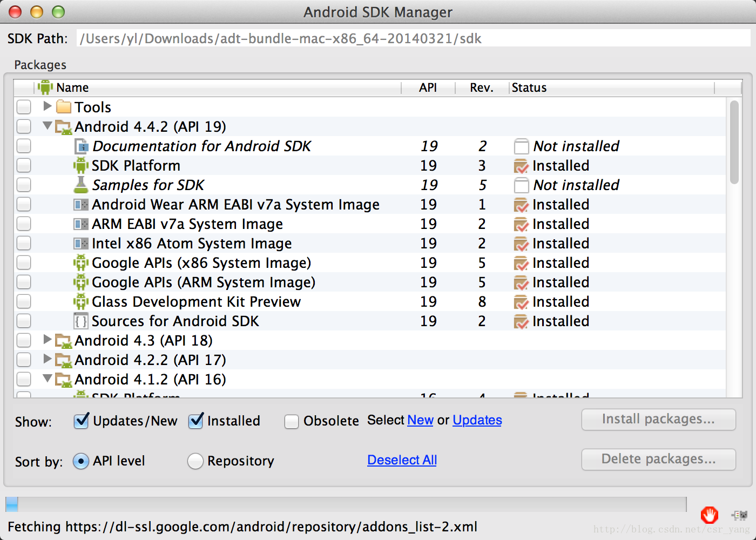Click Not installed status icon for Documentation
Screen dimensions: 756x540
(x=521, y=146)
